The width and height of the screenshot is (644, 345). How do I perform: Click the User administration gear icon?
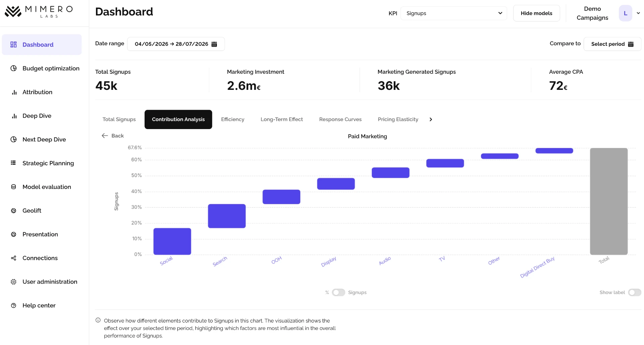13,282
